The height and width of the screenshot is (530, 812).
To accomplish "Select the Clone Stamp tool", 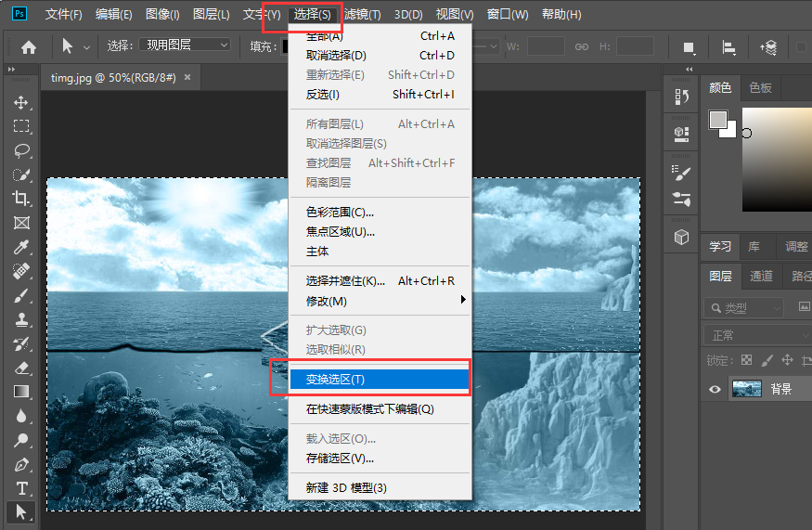I will [x=21, y=319].
